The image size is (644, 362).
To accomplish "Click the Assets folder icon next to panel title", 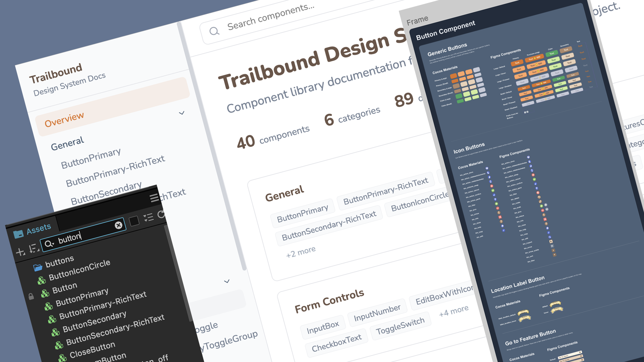I will click(19, 234).
